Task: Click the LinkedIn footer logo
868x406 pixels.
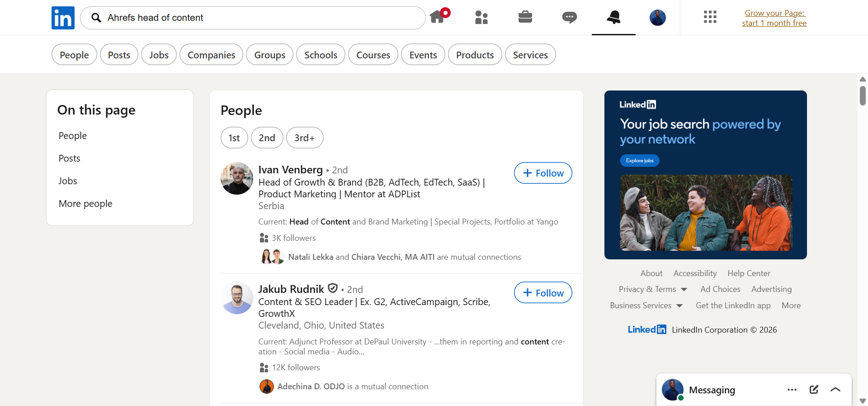Action: tap(647, 330)
